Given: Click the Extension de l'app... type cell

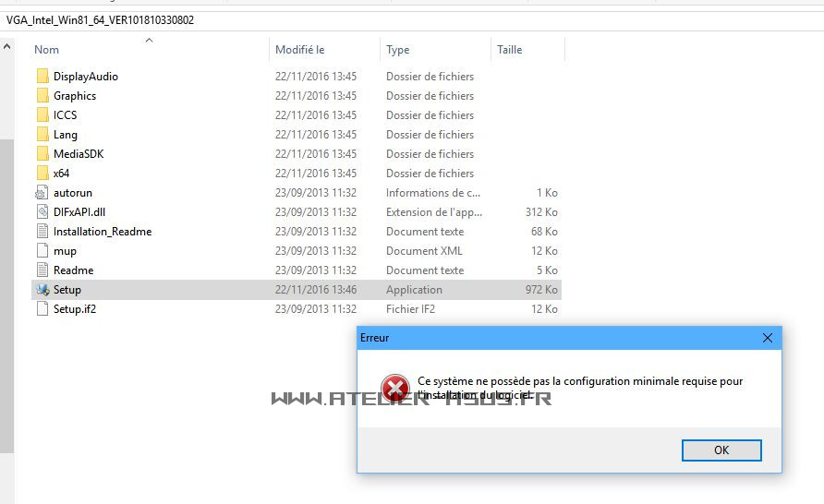Looking at the screenshot, I should (x=434, y=212).
